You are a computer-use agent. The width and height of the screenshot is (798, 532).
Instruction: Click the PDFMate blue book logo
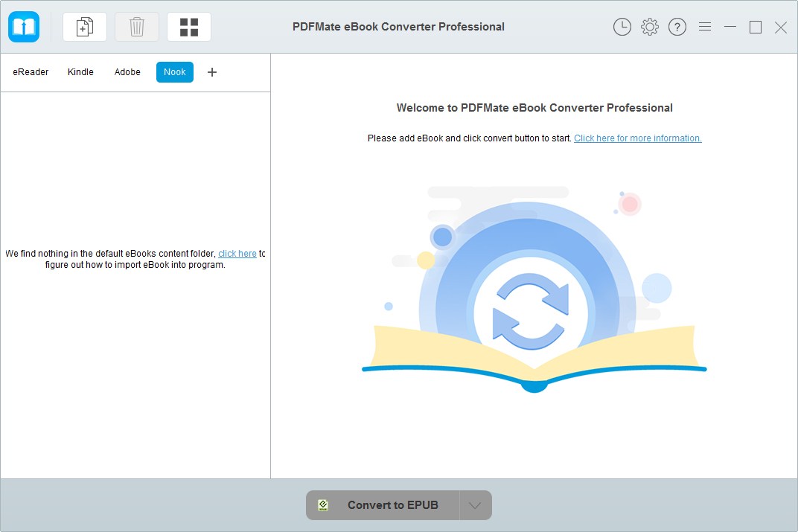click(24, 27)
